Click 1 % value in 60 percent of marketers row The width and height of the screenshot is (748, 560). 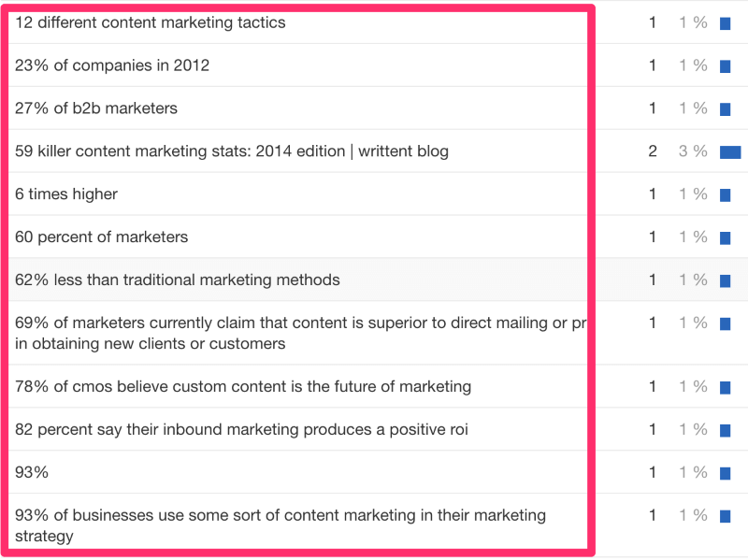693,237
